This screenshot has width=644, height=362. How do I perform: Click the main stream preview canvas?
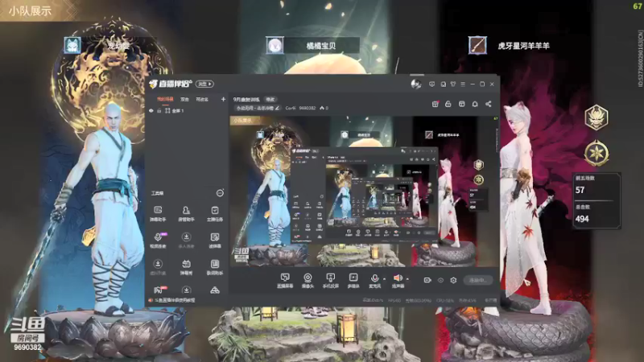point(364,191)
